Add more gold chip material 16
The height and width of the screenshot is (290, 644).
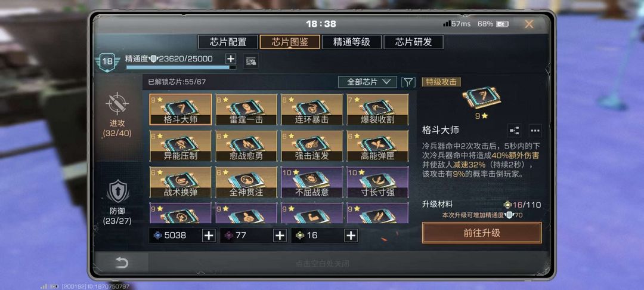pyautogui.click(x=351, y=235)
